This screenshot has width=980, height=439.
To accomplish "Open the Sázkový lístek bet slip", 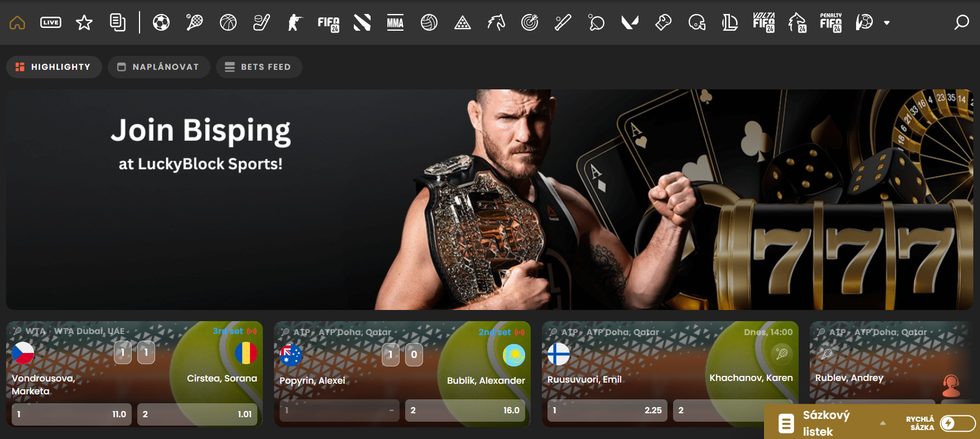I will [x=827, y=423].
